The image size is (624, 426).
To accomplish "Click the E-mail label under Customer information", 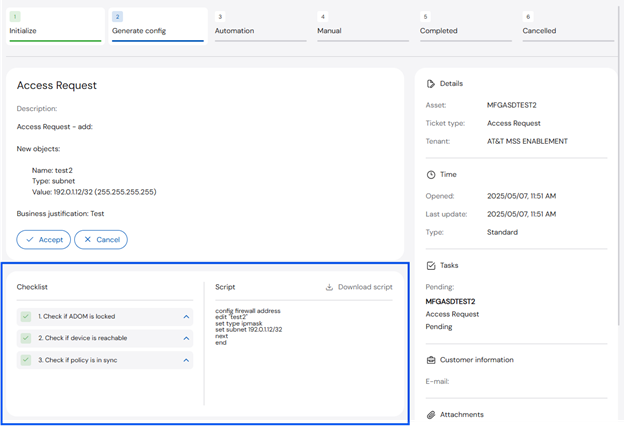I will click(437, 381).
